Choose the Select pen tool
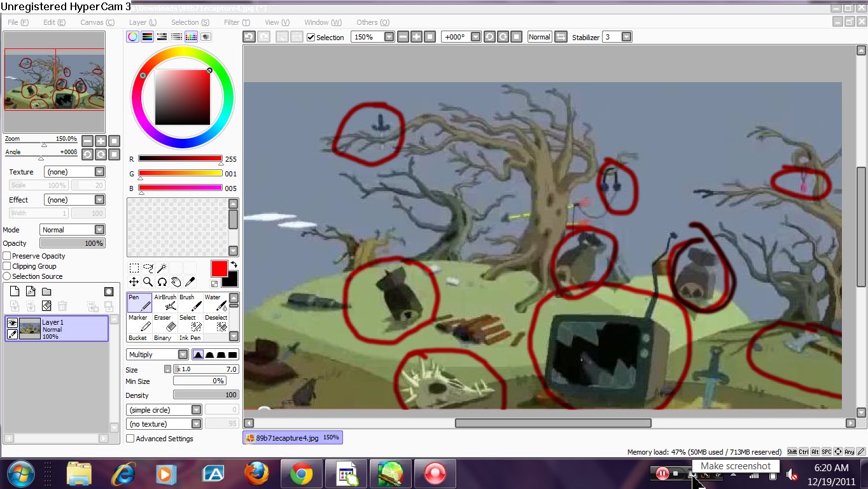 (190, 323)
